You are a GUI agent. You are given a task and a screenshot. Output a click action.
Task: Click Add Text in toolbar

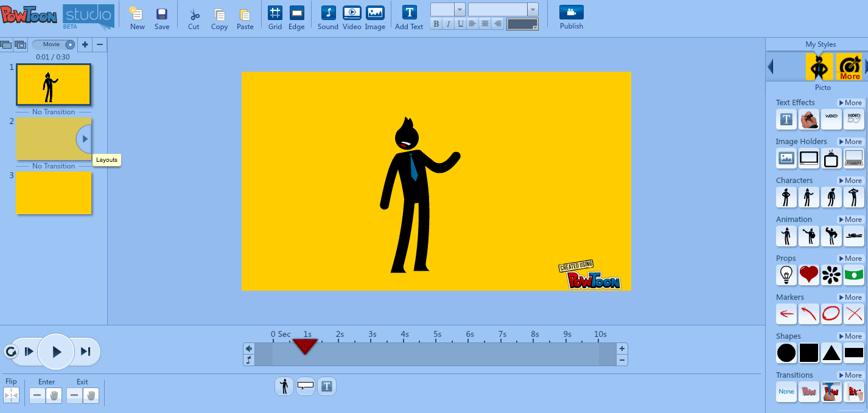click(409, 18)
